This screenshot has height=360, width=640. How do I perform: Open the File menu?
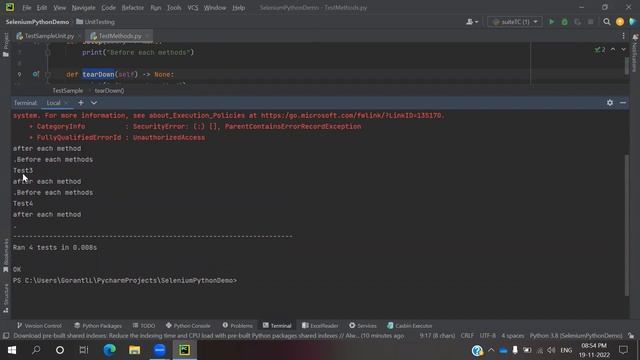point(27,8)
